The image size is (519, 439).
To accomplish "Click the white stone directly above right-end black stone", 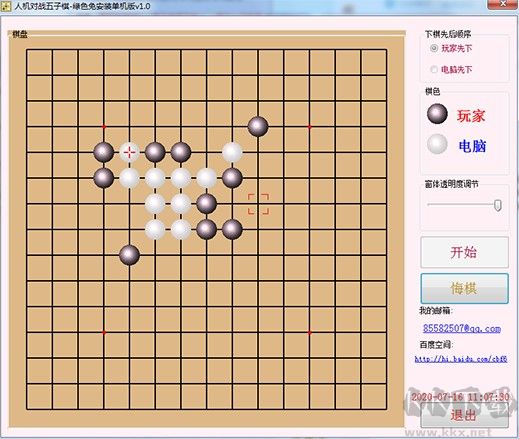I will point(232,152).
